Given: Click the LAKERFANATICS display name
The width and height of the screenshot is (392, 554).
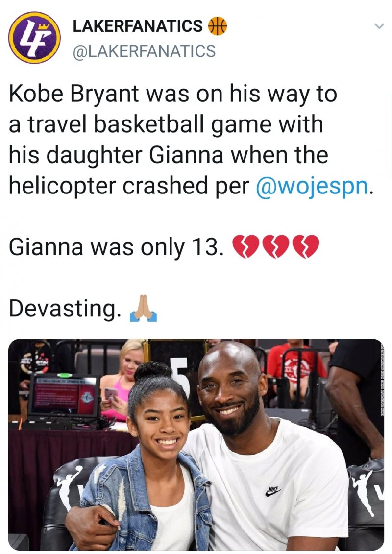Looking at the screenshot, I should click(138, 25).
